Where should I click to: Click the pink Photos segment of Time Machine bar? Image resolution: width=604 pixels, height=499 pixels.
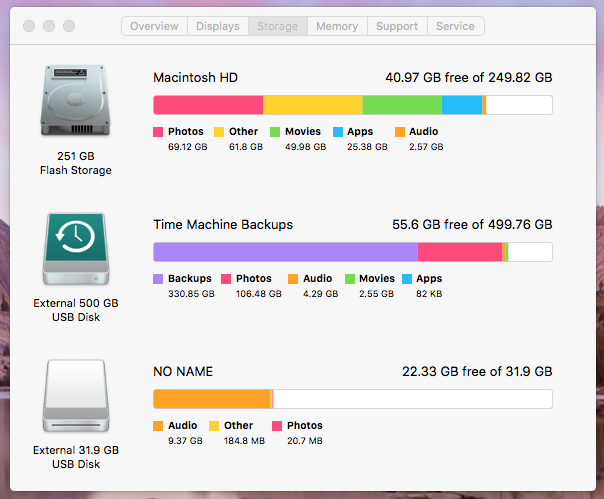coord(460,252)
